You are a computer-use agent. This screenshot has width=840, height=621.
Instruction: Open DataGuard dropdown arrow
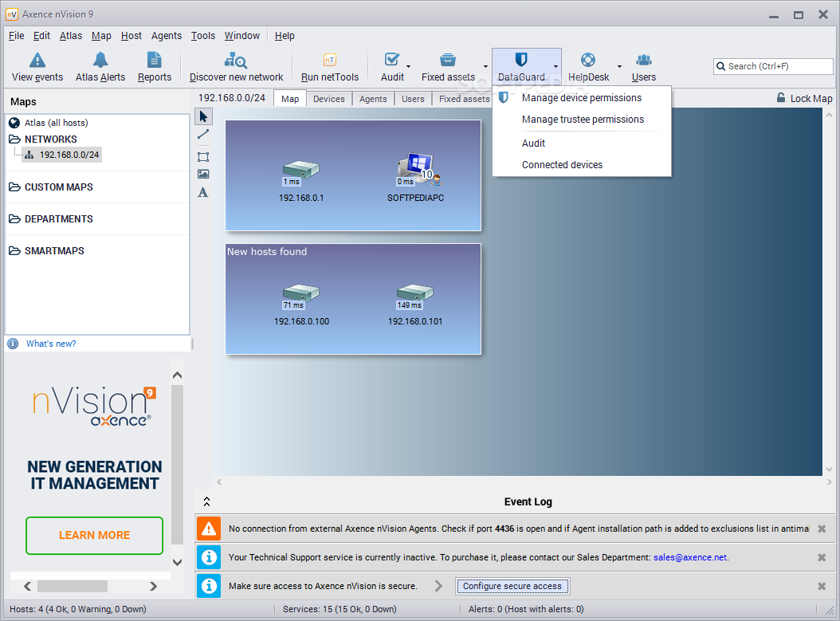click(555, 67)
